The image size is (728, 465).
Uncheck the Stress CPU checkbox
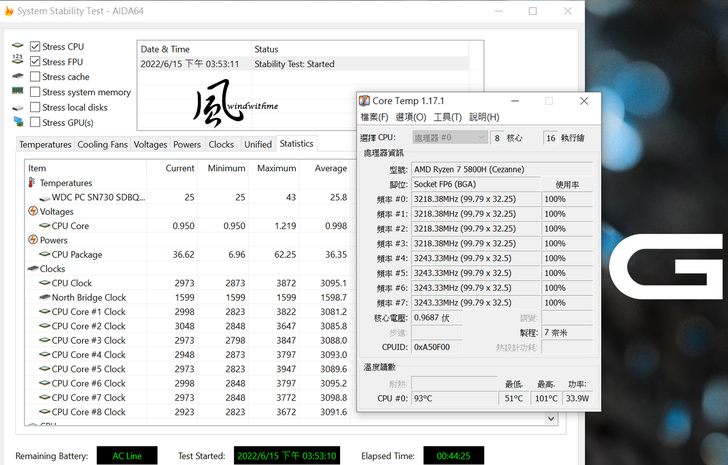tap(36, 46)
